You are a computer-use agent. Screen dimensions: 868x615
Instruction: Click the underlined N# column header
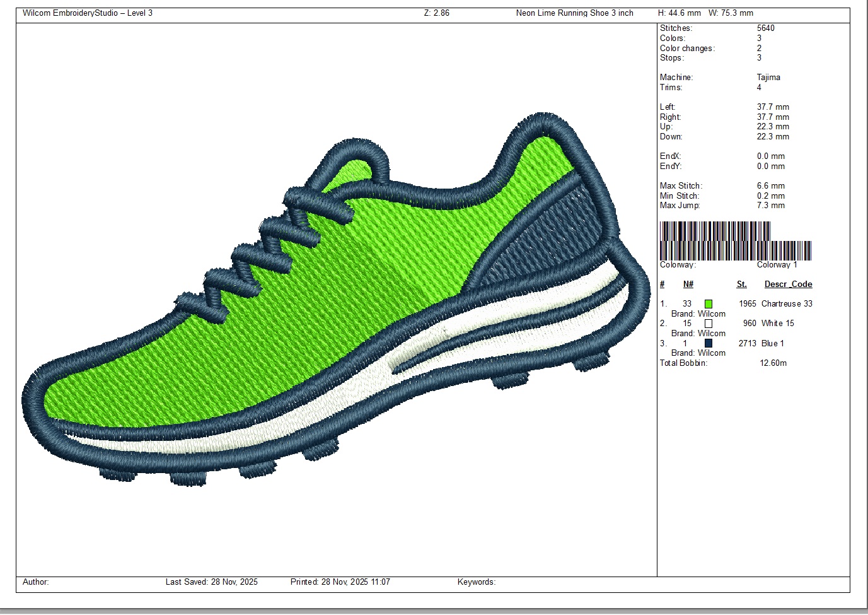[x=688, y=284]
